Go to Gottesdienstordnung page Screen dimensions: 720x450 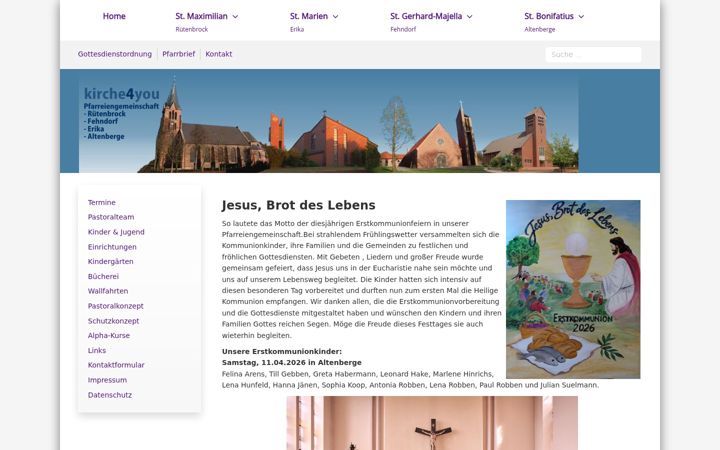115,54
